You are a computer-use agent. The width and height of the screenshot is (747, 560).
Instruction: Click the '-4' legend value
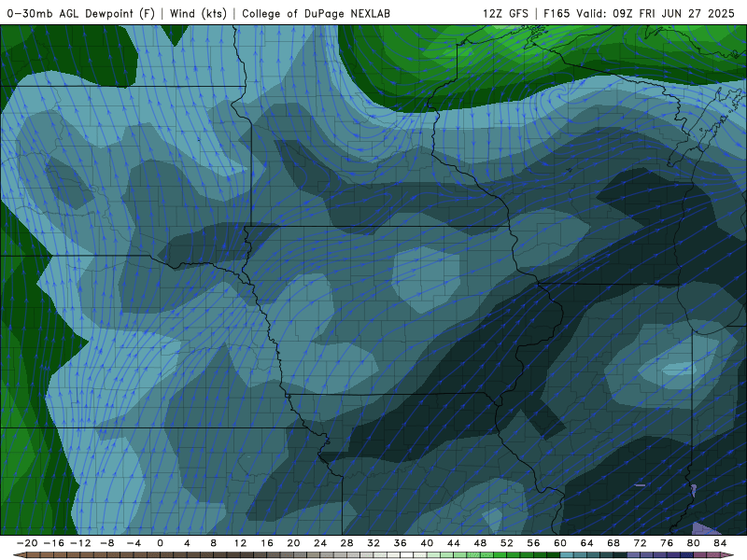pyautogui.click(x=134, y=543)
